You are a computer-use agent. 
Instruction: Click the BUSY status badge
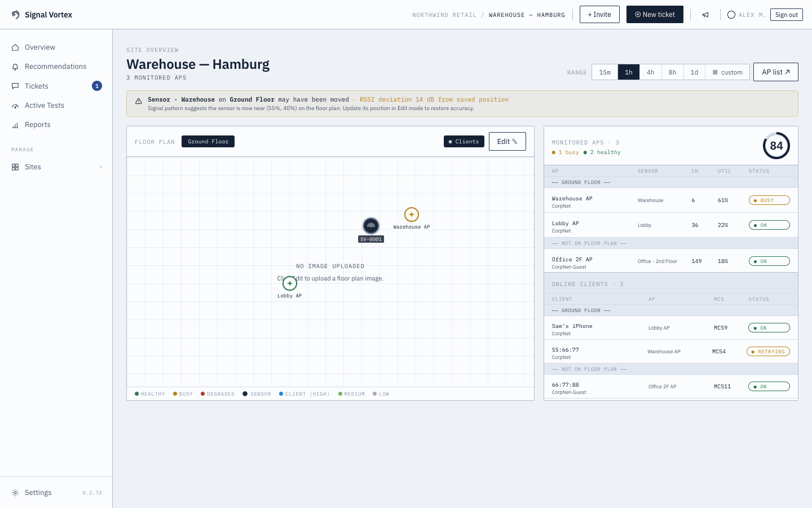click(769, 200)
